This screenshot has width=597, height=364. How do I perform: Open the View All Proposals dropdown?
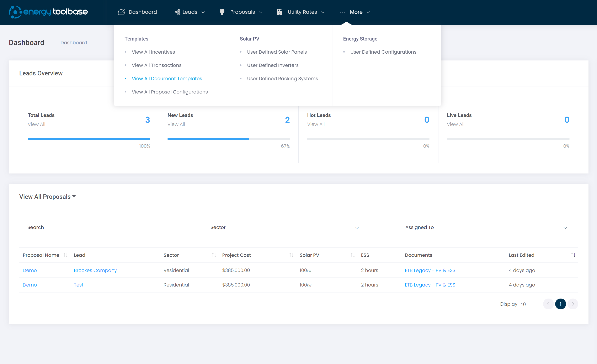[x=48, y=197]
